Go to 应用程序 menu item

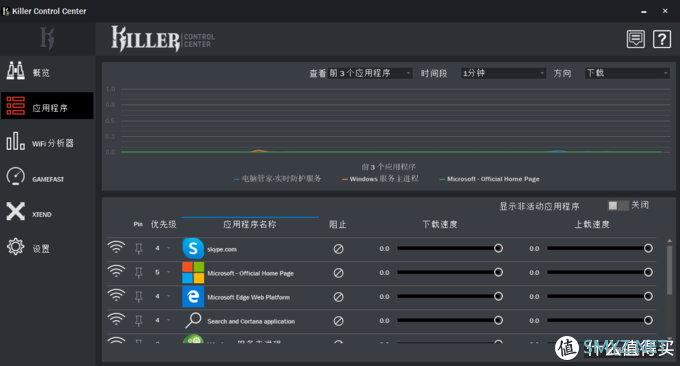tap(47, 105)
